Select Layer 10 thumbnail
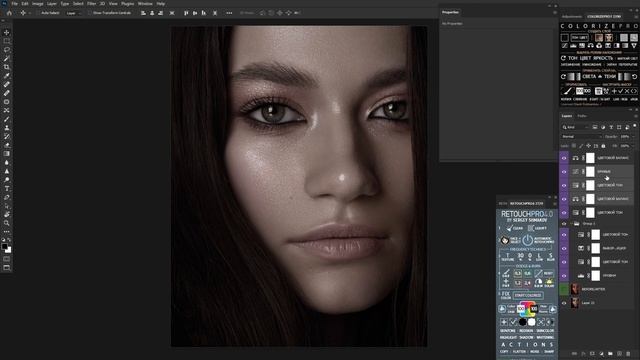Image resolution: width=640 pixels, height=360 pixels. tap(575, 303)
